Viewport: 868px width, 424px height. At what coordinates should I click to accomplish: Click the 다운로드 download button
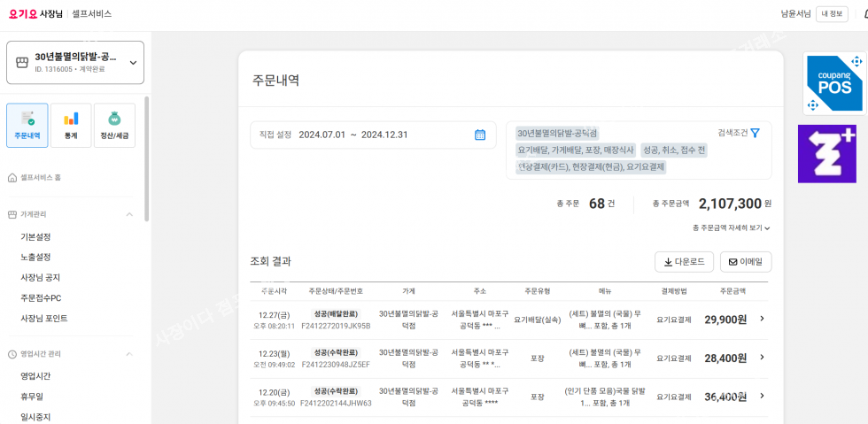click(683, 262)
